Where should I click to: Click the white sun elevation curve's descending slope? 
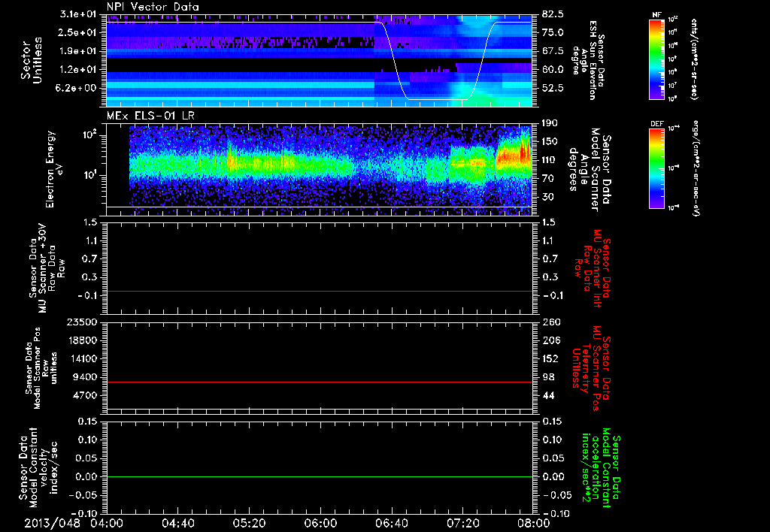(x=395, y=62)
